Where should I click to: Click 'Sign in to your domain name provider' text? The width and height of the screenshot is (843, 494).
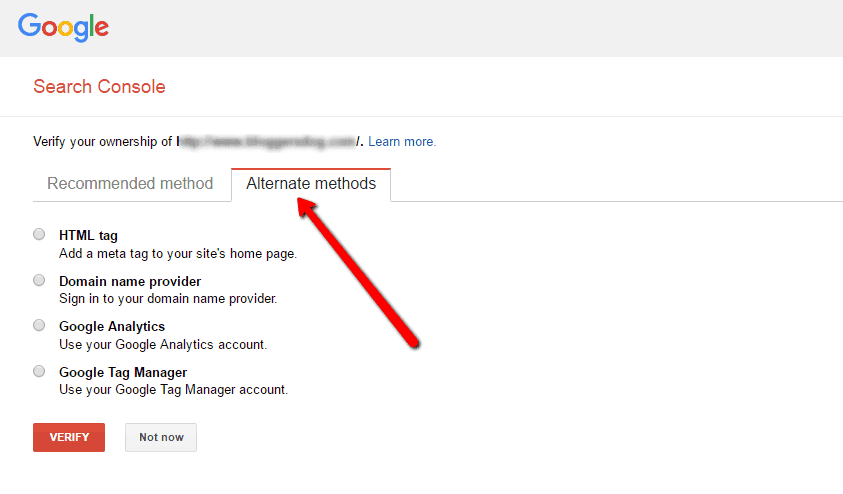point(168,299)
